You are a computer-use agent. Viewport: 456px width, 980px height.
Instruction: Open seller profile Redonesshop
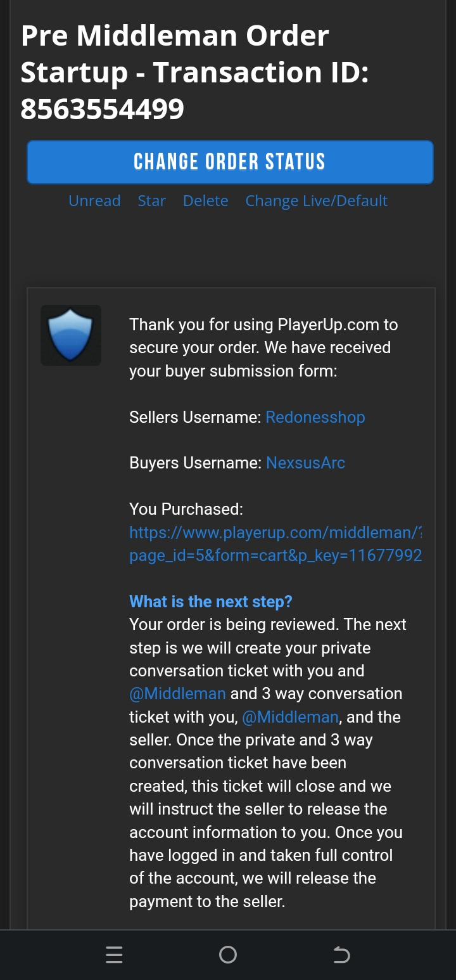click(x=315, y=417)
